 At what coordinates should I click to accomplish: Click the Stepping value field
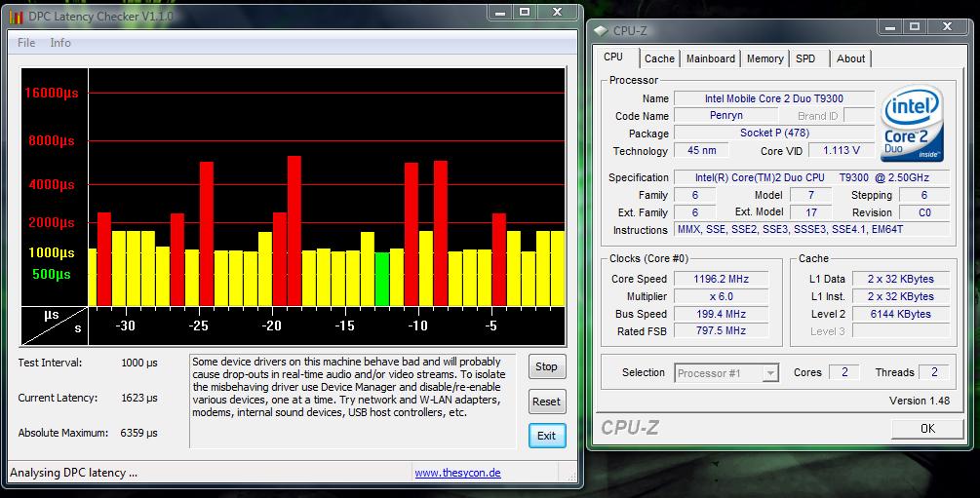click(x=924, y=195)
